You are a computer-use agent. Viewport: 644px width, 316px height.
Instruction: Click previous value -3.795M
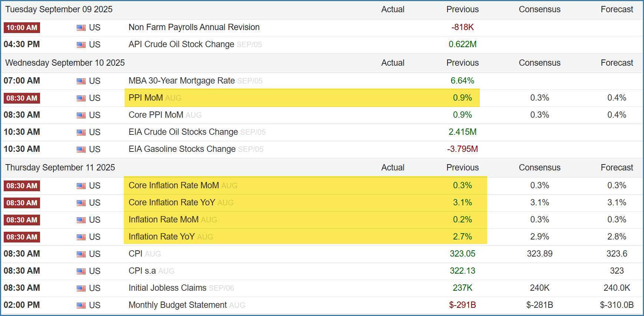(x=463, y=149)
